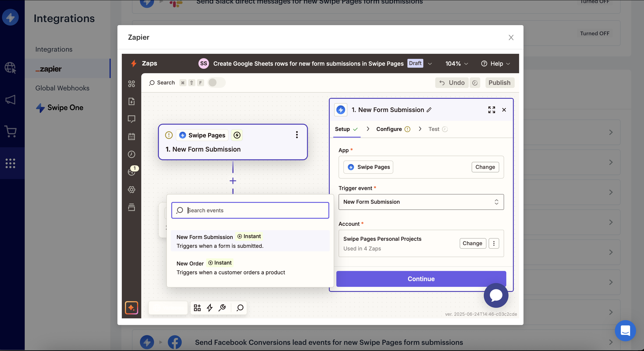Open the Trigger event dropdown
The image size is (644, 351).
(x=421, y=202)
